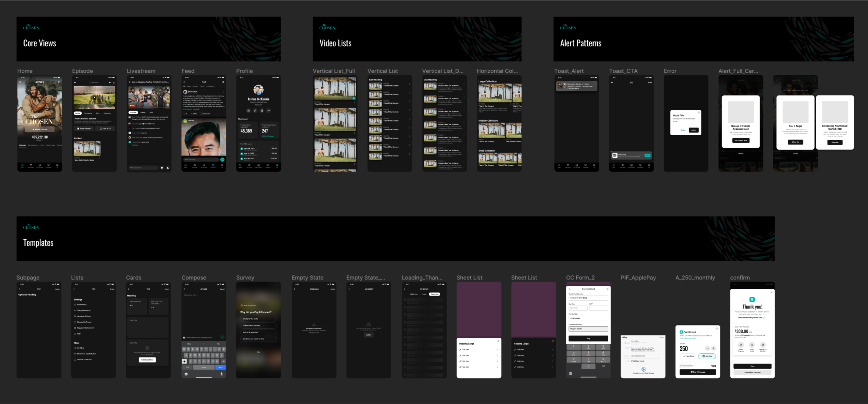Play the video in Episode frame

(94, 97)
